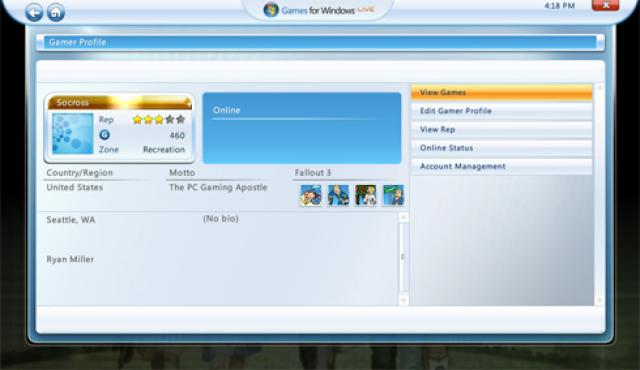This screenshot has width=640, height=370.
Task: Go back with the arrow button
Action: click(33, 13)
